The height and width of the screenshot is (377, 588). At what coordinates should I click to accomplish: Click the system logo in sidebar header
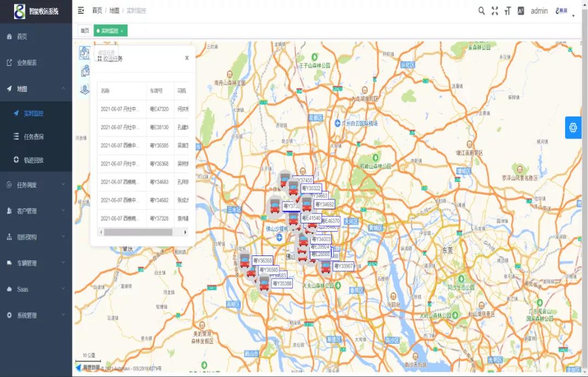(x=20, y=11)
